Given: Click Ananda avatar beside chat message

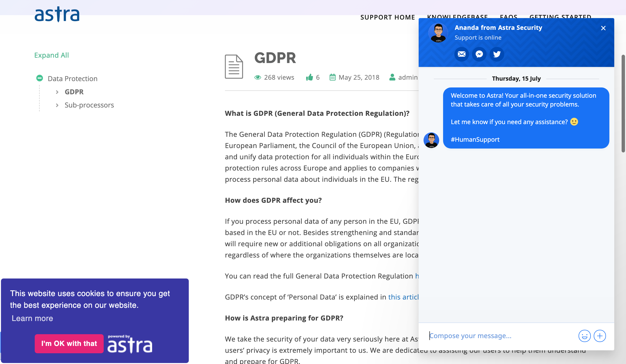Looking at the screenshot, I should (431, 140).
